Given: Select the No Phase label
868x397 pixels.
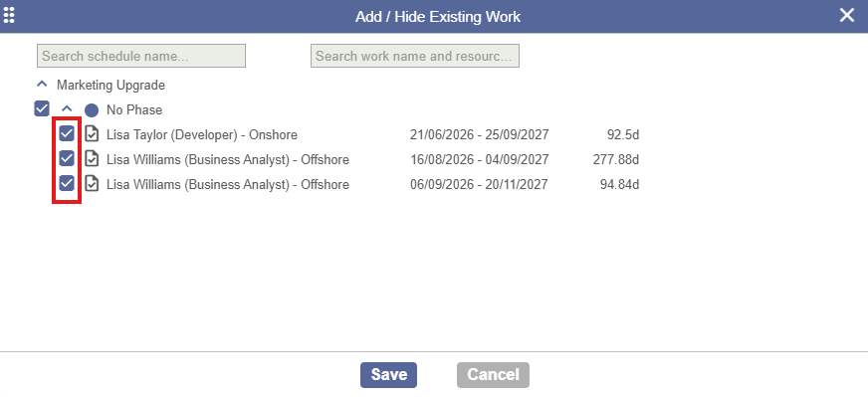Looking at the screenshot, I should pyautogui.click(x=134, y=109).
